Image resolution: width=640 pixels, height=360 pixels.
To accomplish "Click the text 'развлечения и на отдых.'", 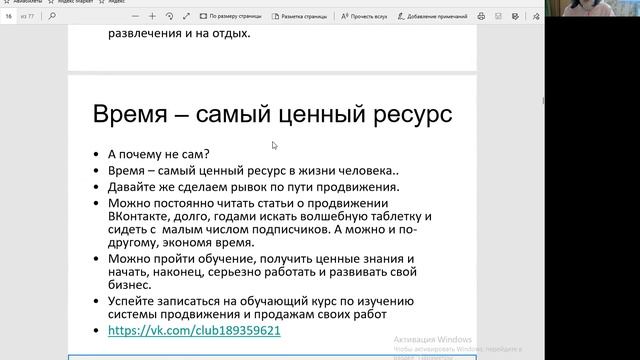I will tap(179, 33).
